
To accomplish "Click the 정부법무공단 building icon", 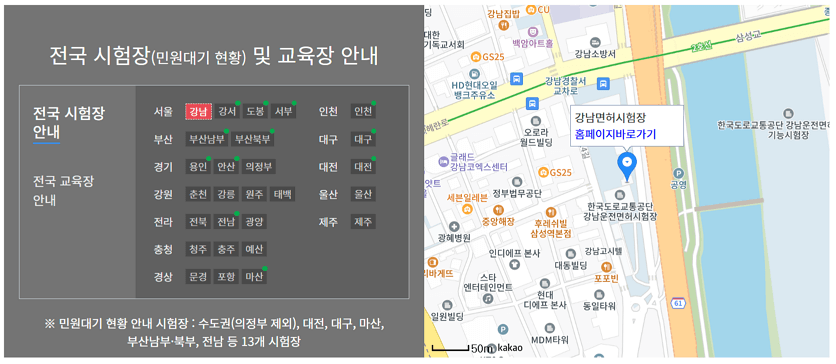I will tap(517, 182).
